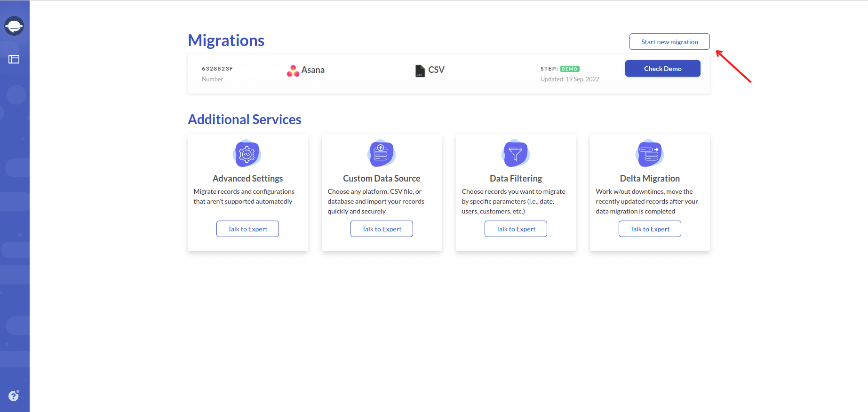The image size is (868, 412).
Task: Click the Migrations heading
Action: coord(226,40)
